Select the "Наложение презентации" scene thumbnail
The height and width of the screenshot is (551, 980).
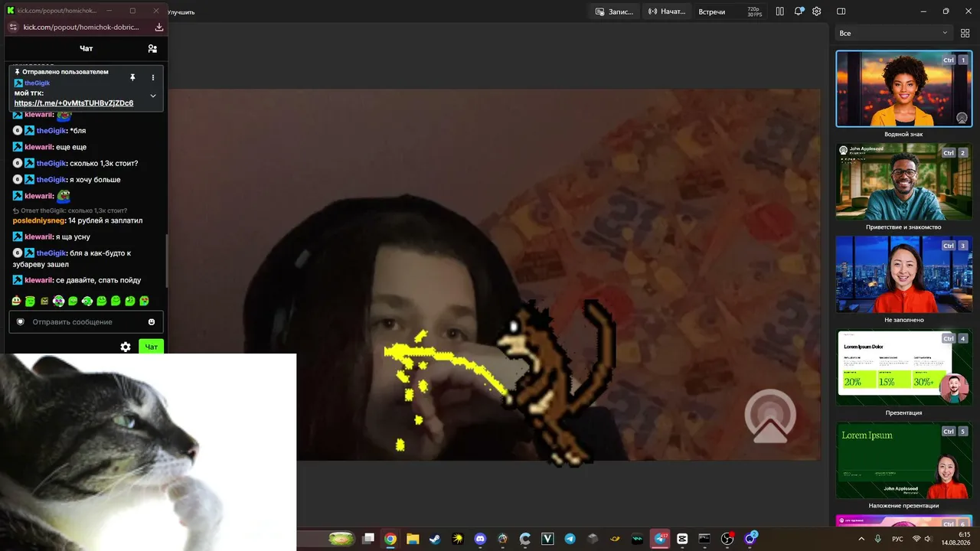tap(903, 461)
